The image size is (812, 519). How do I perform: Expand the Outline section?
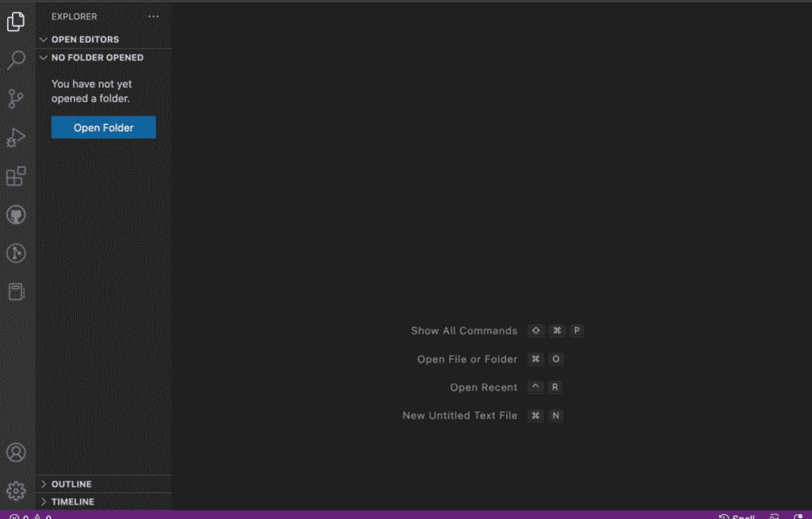[71, 484]
